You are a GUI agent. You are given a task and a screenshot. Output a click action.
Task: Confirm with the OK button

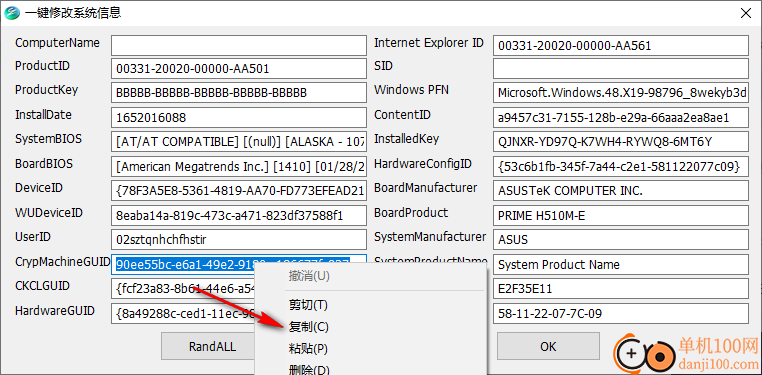point(548,346)
